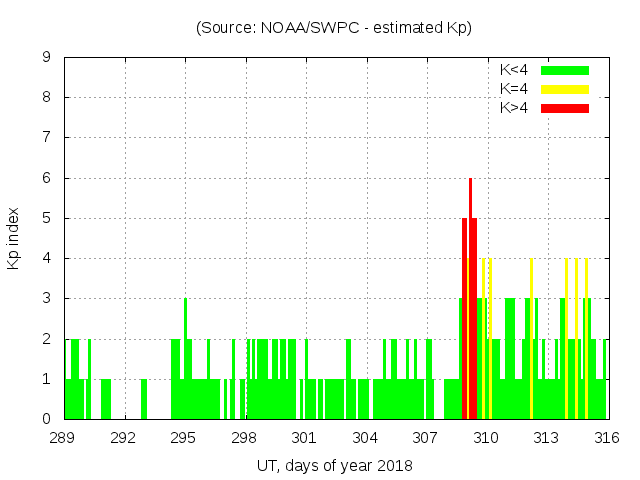Image resolution: width=640 pixels, height=480 pixels.
Task: Click the 0 label on the y-axis
Action: (x=46, y=419)
